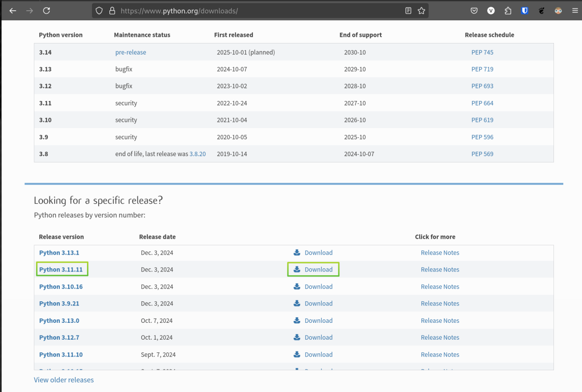Open the Python 3.9.21 release page
This screenshot has height=392, width=582.
click(x=59, y=303)
